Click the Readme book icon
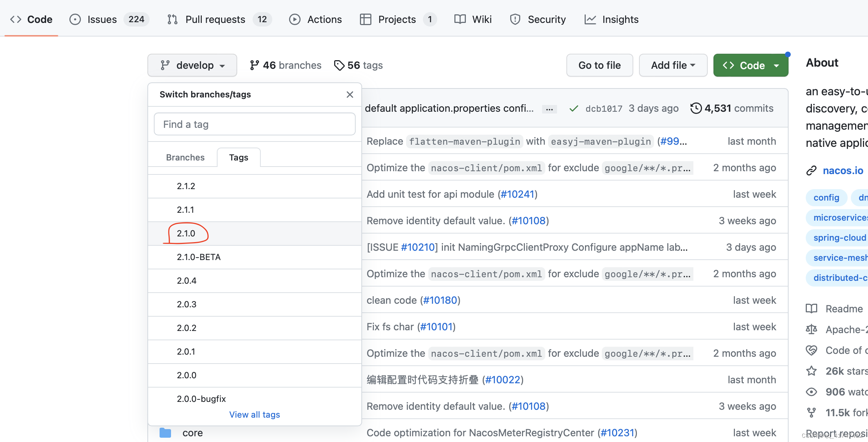 [x=811, y=309]
